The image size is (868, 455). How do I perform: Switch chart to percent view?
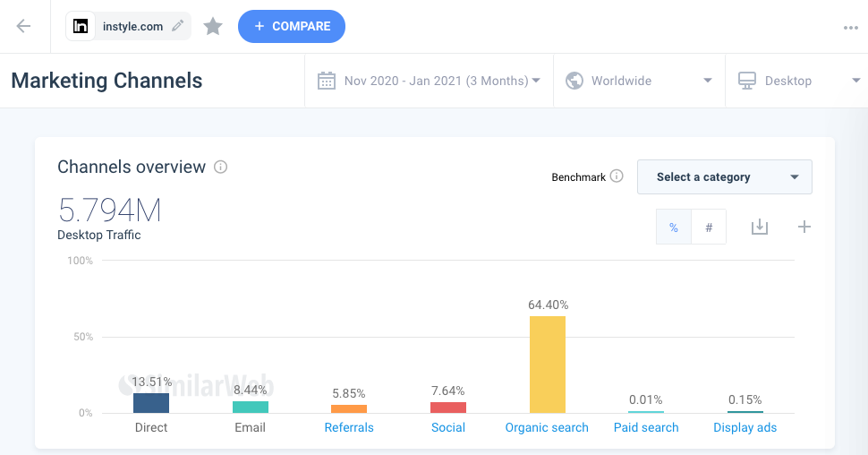click(x=674, y=227)
